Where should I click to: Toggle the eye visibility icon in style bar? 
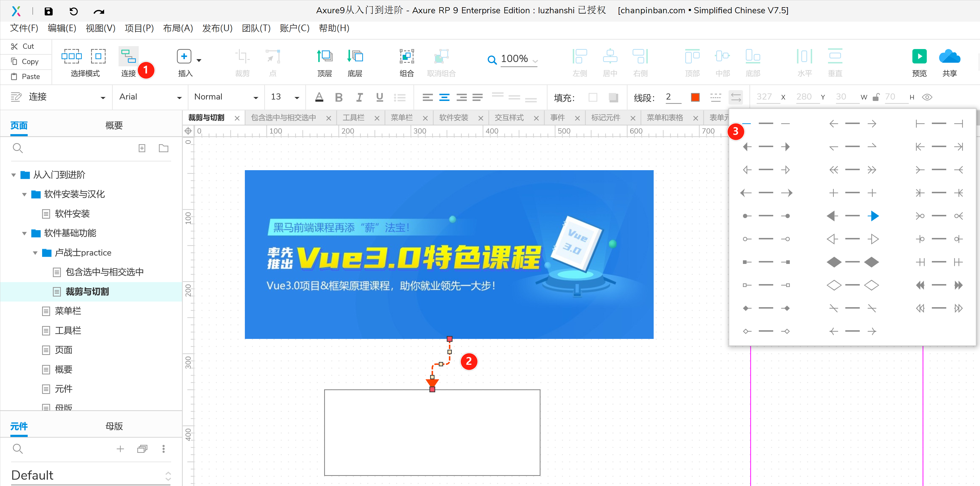[x=927, y=97]
